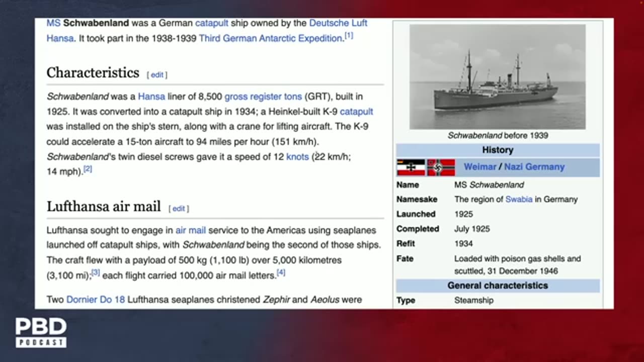Click the Heinkel-built K-9 catapult link
The width and height of the screenshot is (644, 362).
[356, 112]
